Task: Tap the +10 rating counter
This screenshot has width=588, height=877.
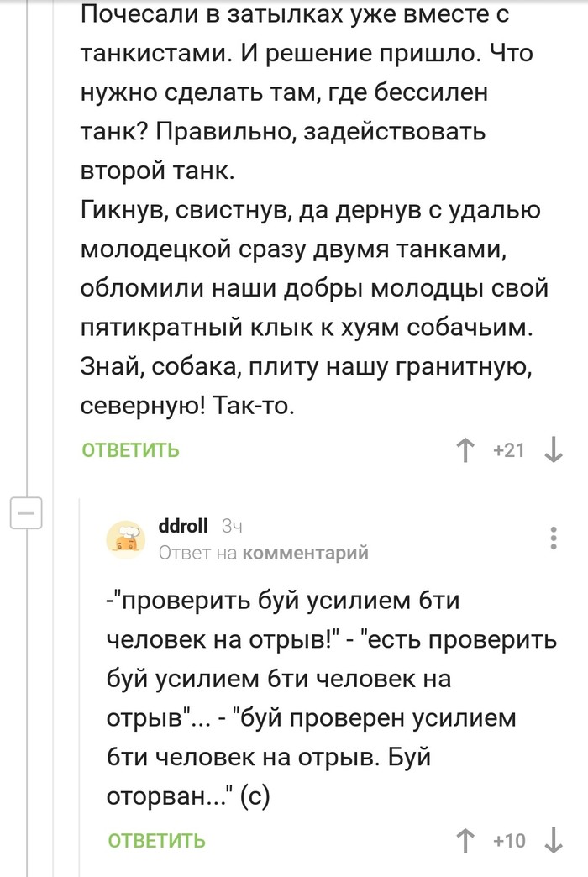Action: coord(509,840)
